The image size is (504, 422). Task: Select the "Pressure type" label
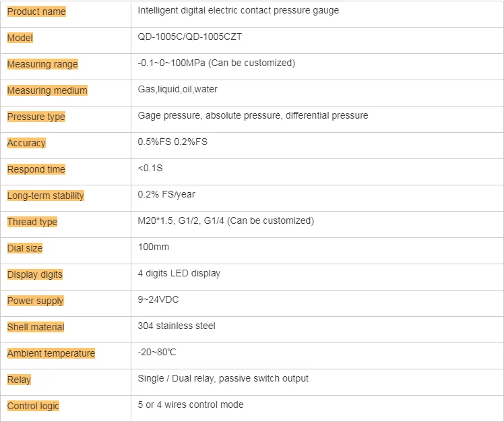(x=36, y=117)
